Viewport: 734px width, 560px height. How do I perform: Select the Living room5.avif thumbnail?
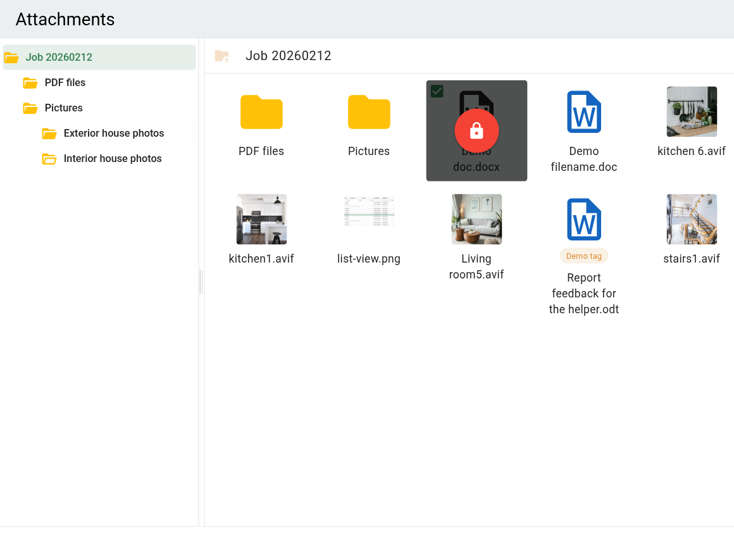click(476, 219)
